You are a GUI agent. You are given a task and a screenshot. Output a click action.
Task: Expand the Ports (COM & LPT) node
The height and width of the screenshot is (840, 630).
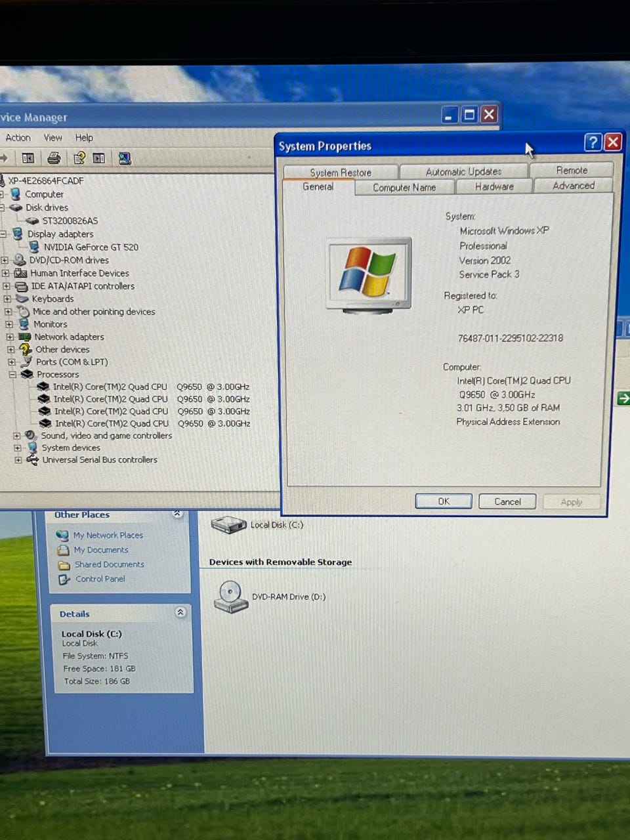point(11,362)
